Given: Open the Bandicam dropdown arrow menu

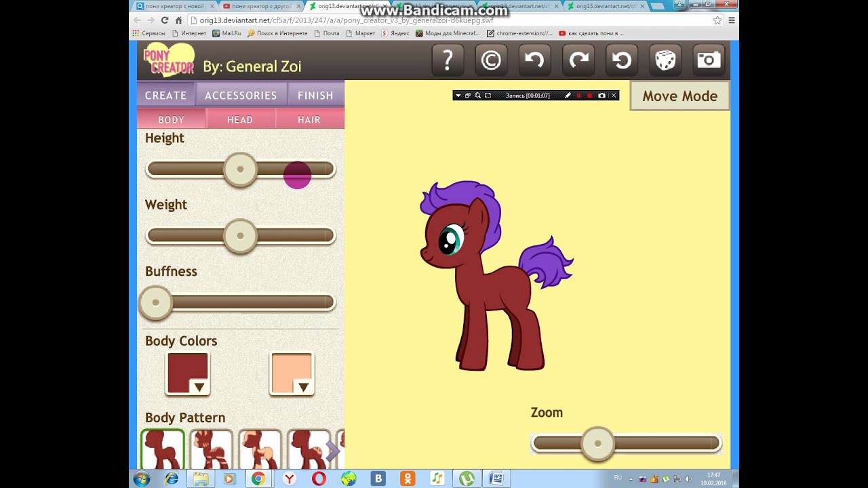Looking at the screenshot, I should click(458, 96).
